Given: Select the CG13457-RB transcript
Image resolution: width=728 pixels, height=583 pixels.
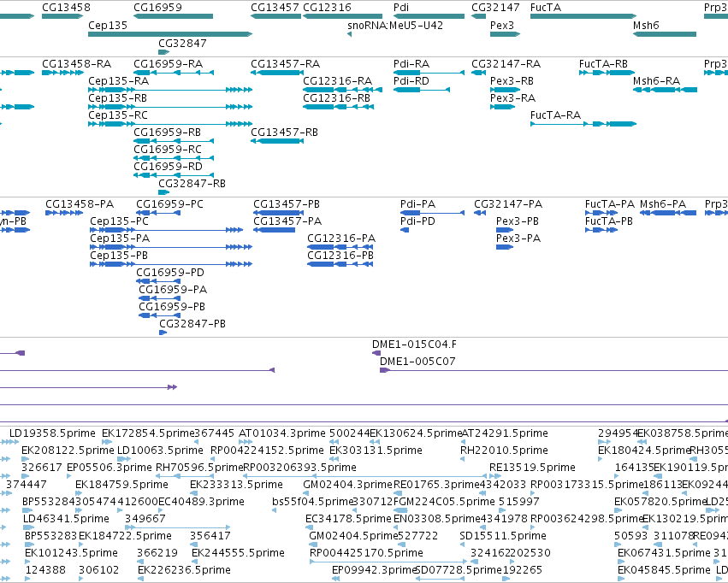Looking at the screenshot, I should [277, 140].
